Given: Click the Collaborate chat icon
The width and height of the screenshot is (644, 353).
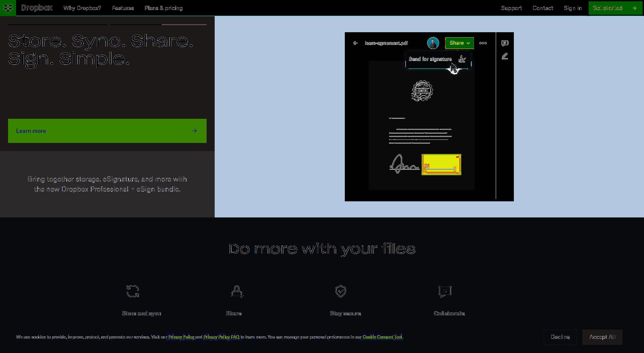Looking at the screenshot, I should pyautogui.click(x=445, y=291).
